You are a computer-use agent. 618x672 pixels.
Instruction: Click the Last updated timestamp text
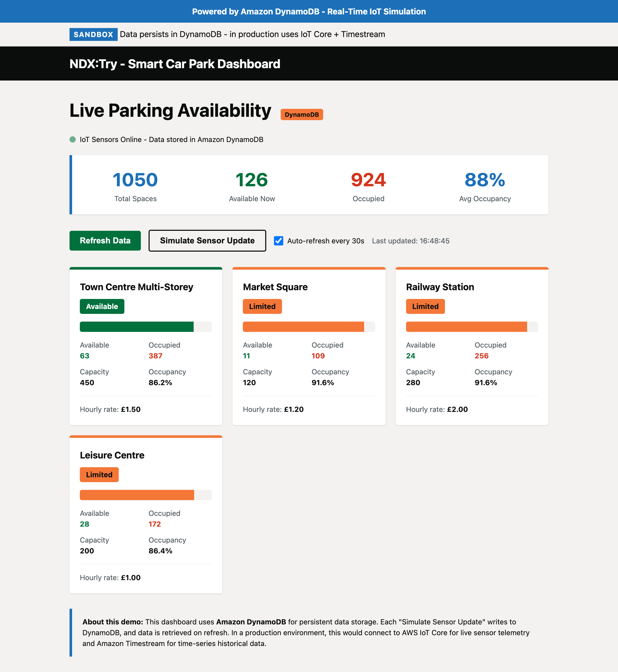point(411,241)
